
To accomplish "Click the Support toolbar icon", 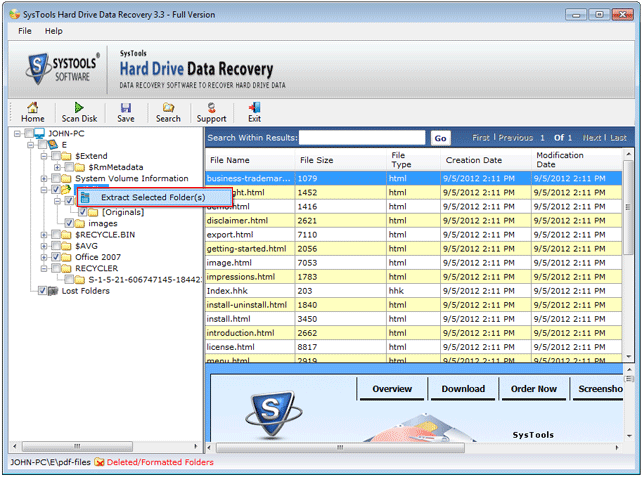I will tap(211, 107).
